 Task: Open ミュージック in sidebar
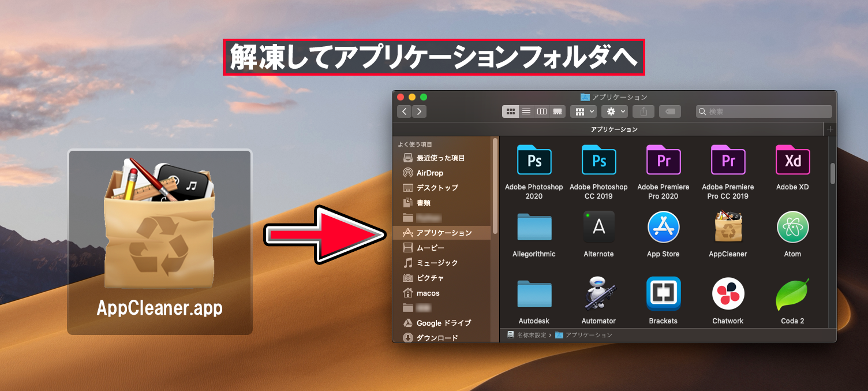tap(442, 263)
